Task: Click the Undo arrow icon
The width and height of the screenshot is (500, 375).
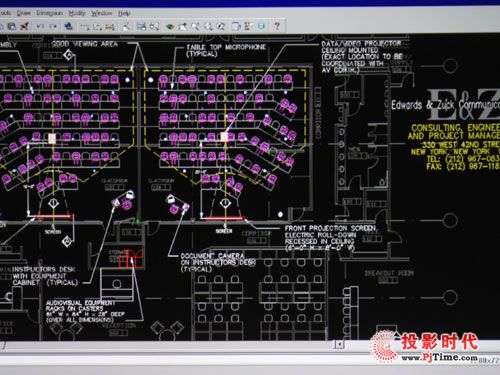Action: [40, 26]
